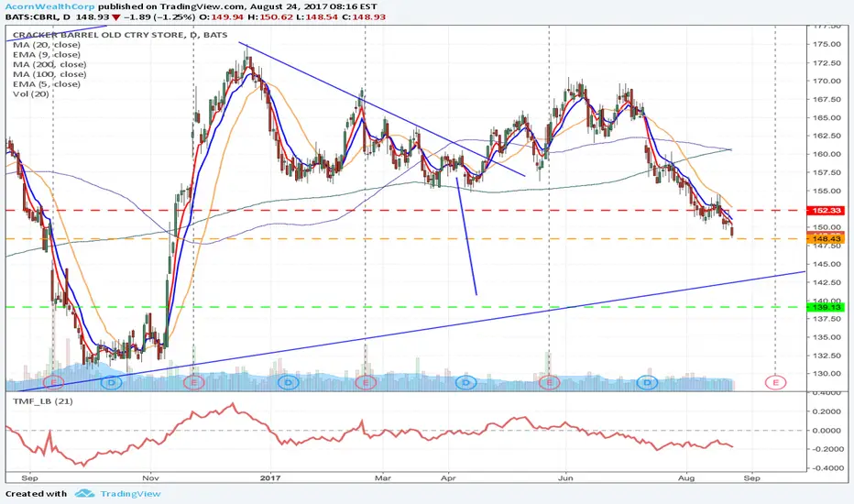Click the Vol (20) legend entry
This screenshot has width=854, height=504.
tap(31, 93)
